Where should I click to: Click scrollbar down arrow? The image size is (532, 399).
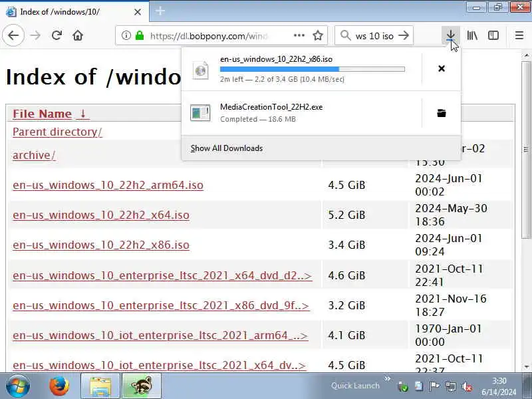[x=526, y=367]
